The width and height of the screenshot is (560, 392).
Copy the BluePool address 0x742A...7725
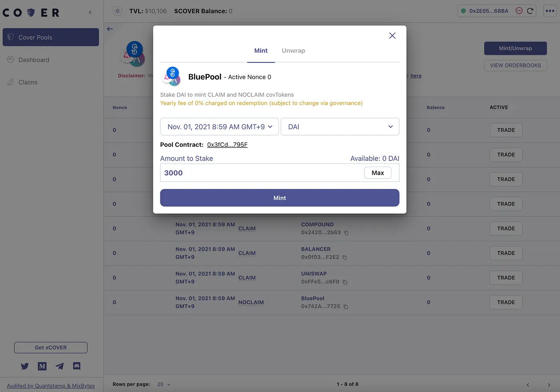(346, 307)
